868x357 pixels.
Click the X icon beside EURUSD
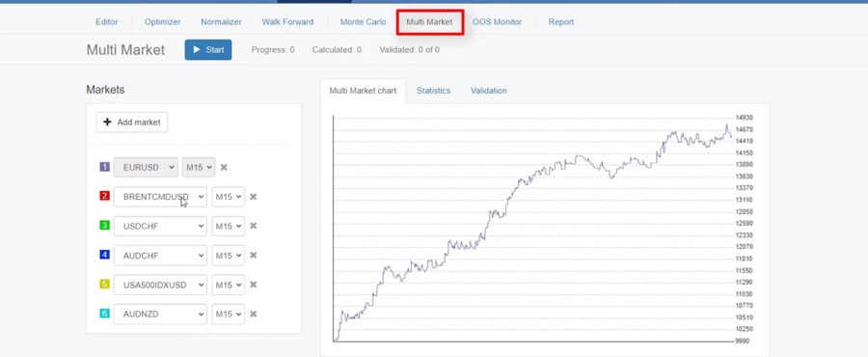(224, 167)
